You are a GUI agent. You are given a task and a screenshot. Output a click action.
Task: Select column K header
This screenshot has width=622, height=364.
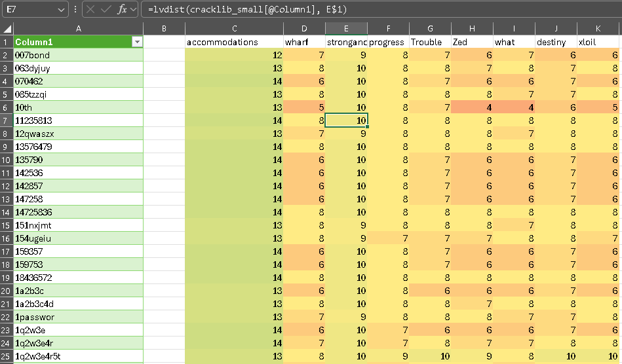[598, 29]
